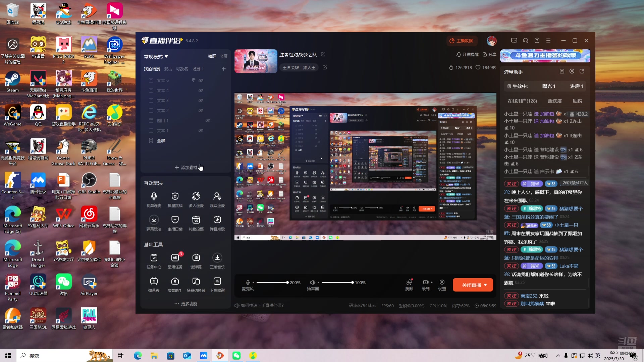This screenshot has width=644, height=362.
Task: Select 全屏 fullscreen source row
Action: (186, 141)
